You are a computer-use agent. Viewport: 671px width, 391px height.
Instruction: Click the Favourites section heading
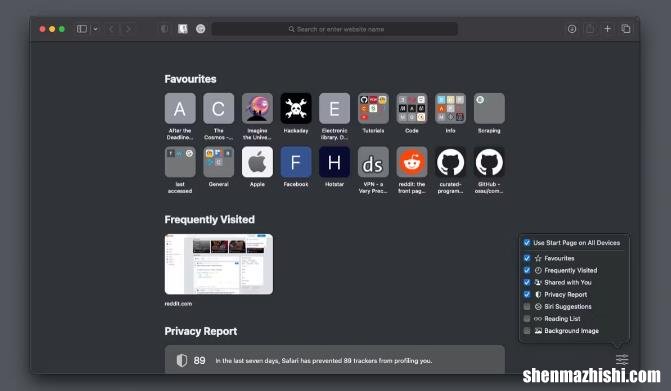[190, 79]
